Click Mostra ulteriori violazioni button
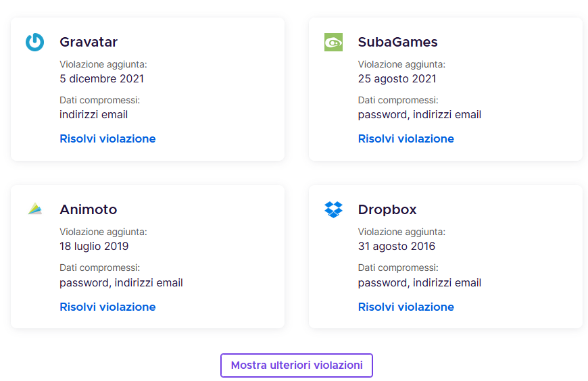 (297, 365)
